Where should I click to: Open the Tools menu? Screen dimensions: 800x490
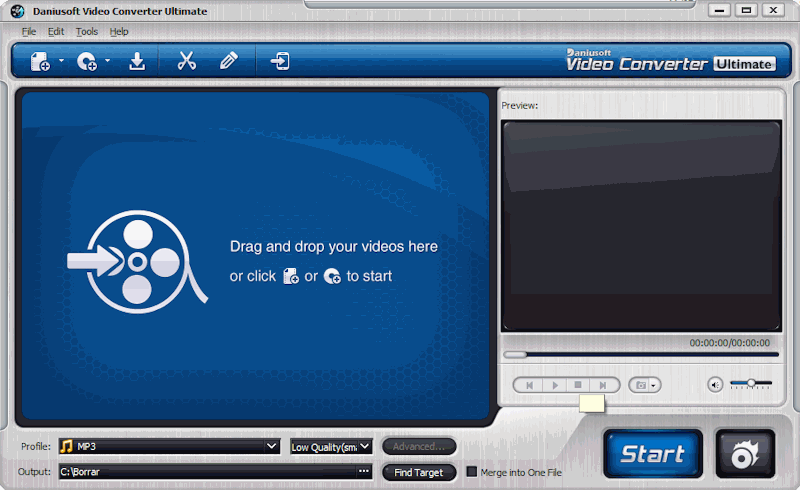click(87, 32)
